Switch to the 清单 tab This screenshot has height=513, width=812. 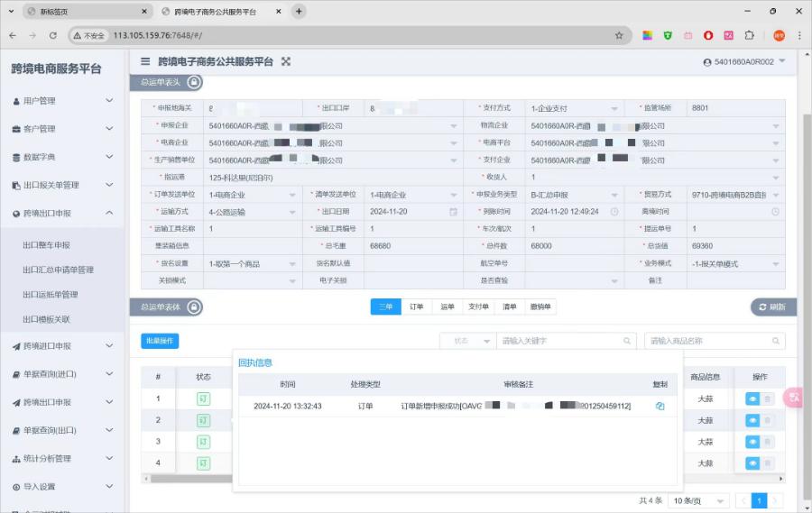click(x=510, y=307)
